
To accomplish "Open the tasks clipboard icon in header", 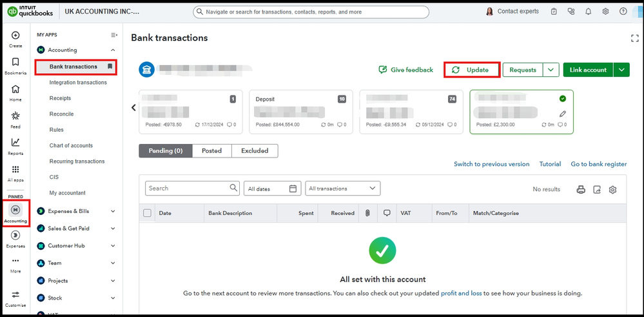I will [x=554, y=12].
